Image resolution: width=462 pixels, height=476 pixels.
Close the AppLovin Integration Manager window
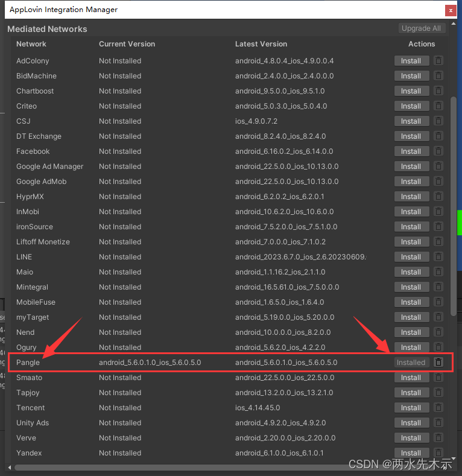pos(451,10)
